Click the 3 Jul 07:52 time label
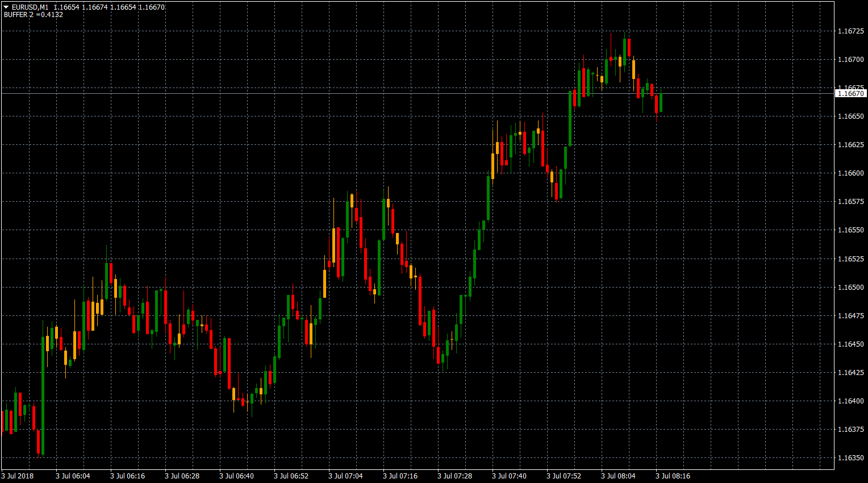The image size is (868, 483). tap(564, 476)
